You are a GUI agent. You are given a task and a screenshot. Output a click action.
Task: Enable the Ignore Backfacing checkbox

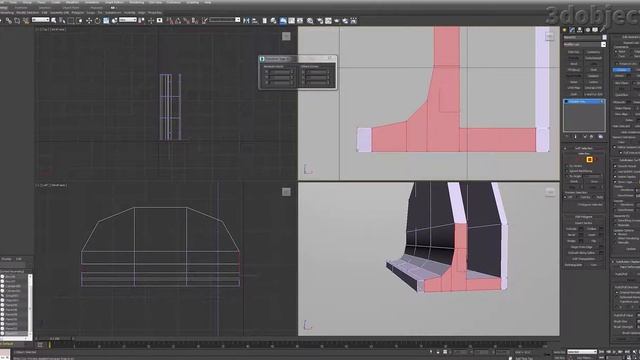[567, 171]
